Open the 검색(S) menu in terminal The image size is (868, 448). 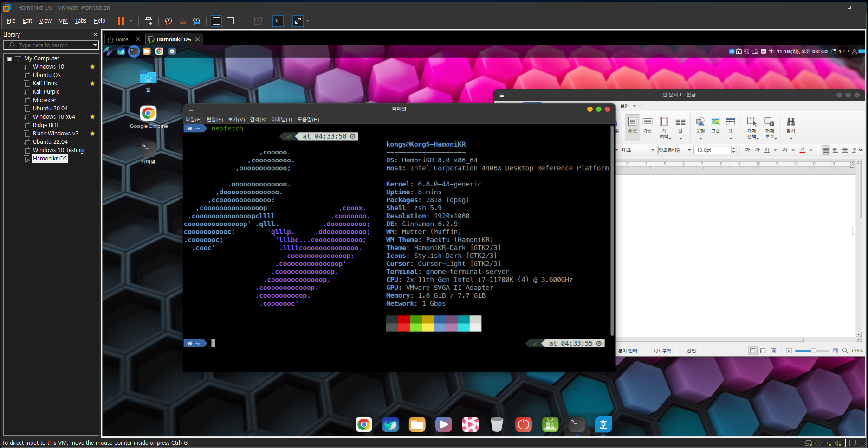pos(258,119)
